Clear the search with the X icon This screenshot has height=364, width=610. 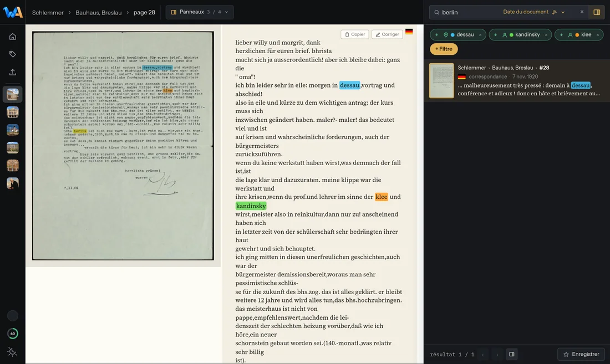pos(582,12)
